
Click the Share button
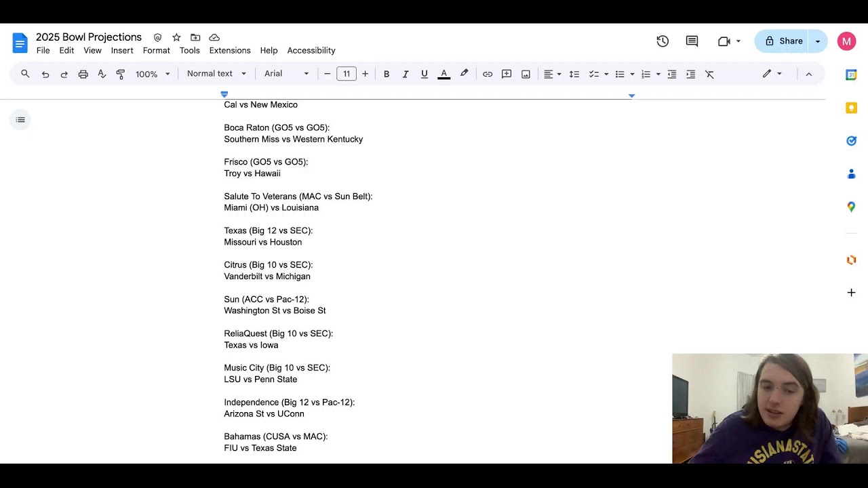pyautogui.click(x=782, y=41)
